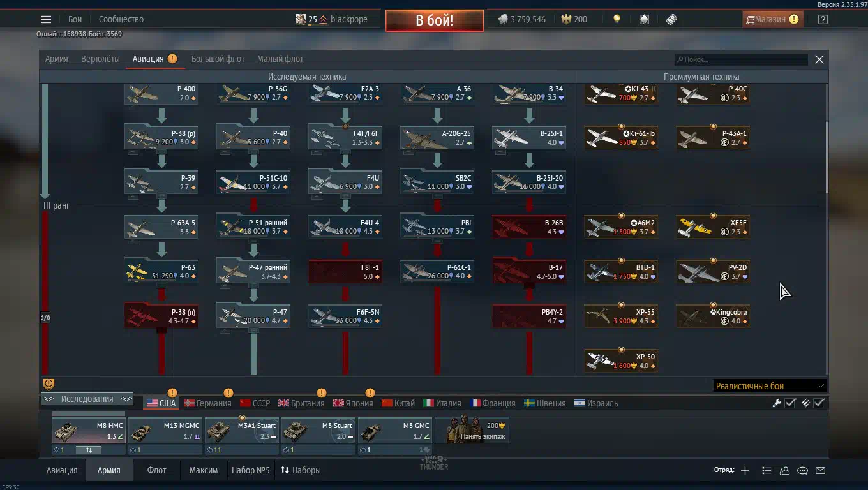Click the shield warning icon below rank bar

tap(49, 384)
